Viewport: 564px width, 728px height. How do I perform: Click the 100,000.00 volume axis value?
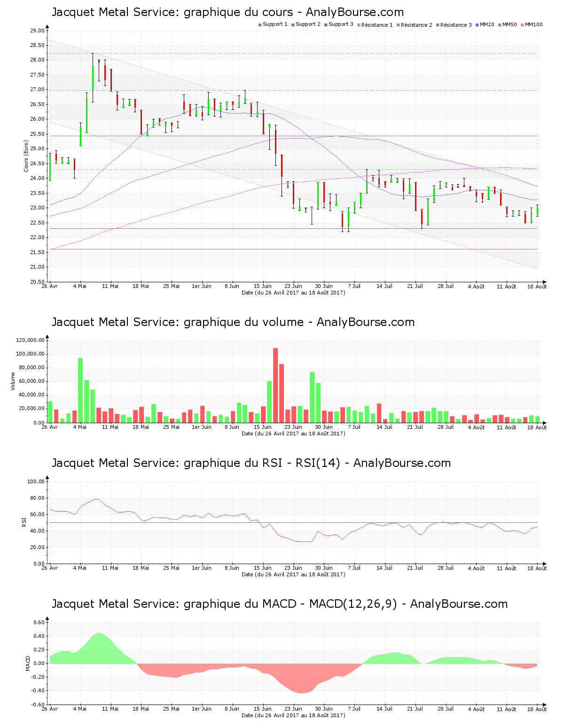(31, 354)
